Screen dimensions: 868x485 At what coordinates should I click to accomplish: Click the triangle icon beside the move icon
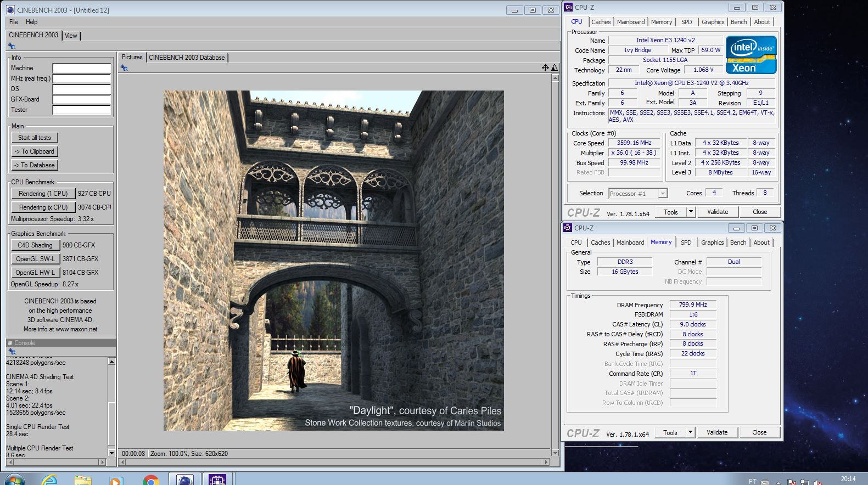coord(555,68)
